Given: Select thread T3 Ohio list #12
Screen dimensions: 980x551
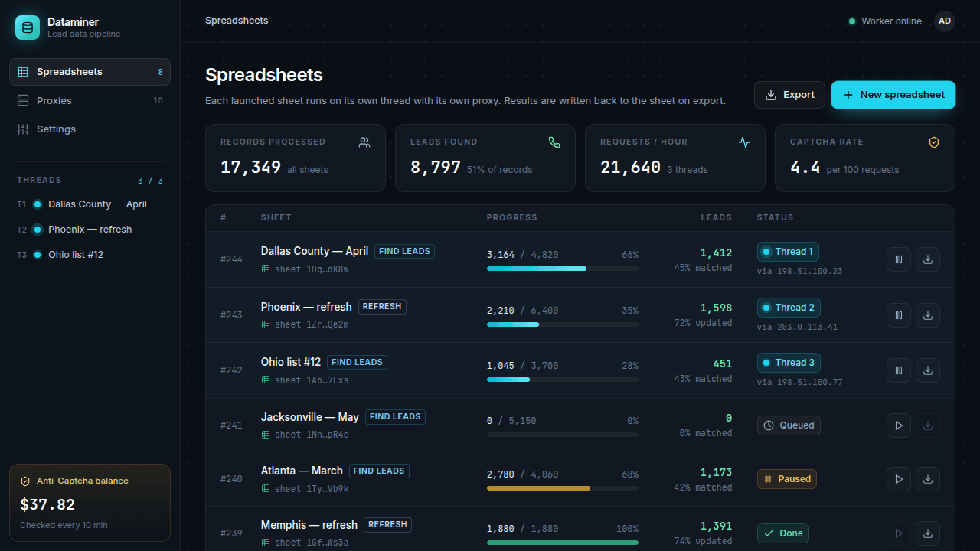Looking at the screenshot, I should point(90,255).
